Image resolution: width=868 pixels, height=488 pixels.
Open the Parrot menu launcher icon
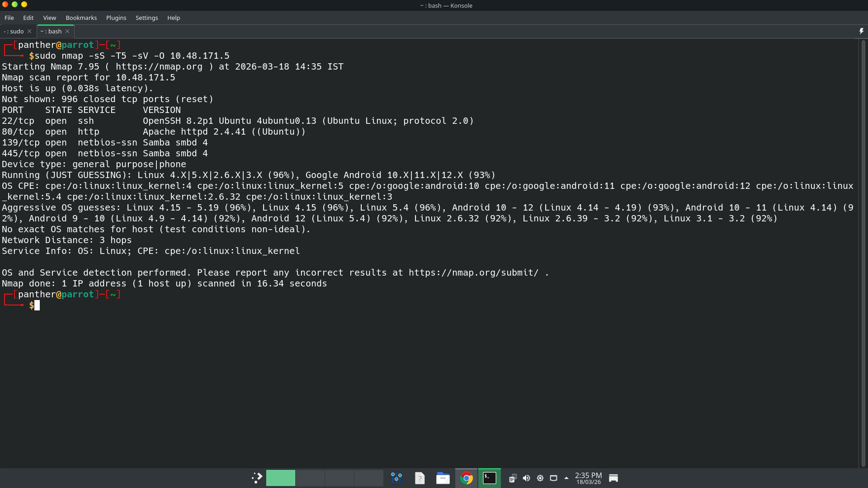coord(256,478)
